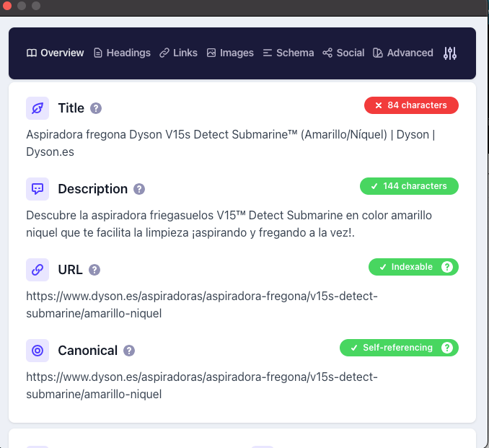Click the Canonical help question mark
This screenshot has height=448, width=489.
point(129,351)
